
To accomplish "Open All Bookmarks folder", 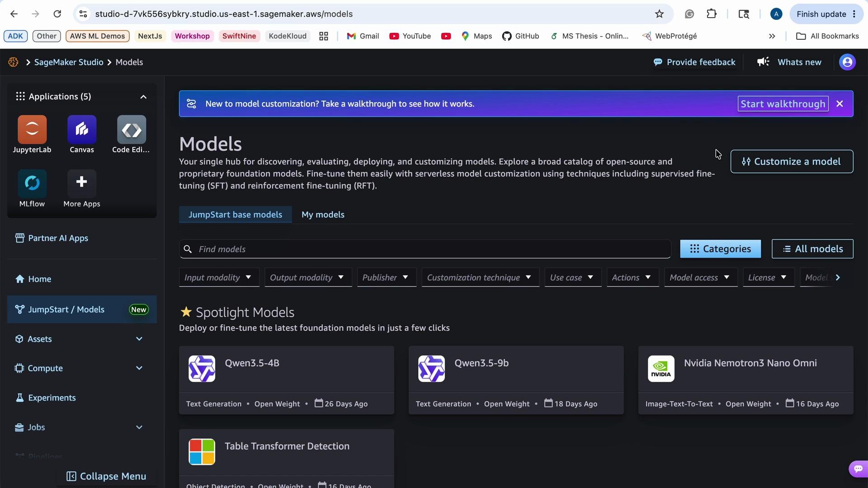I will [x=827, y=36].
